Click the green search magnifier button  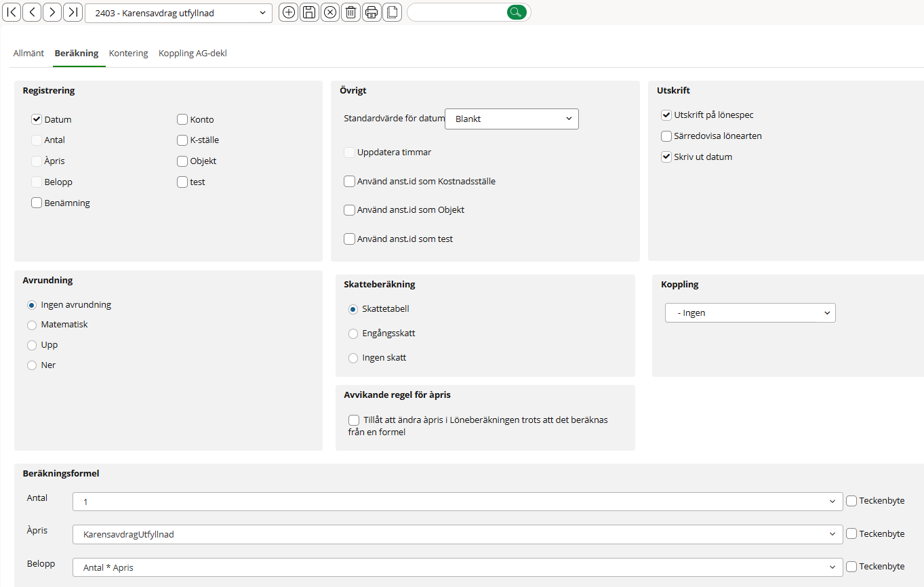point(517,12)
